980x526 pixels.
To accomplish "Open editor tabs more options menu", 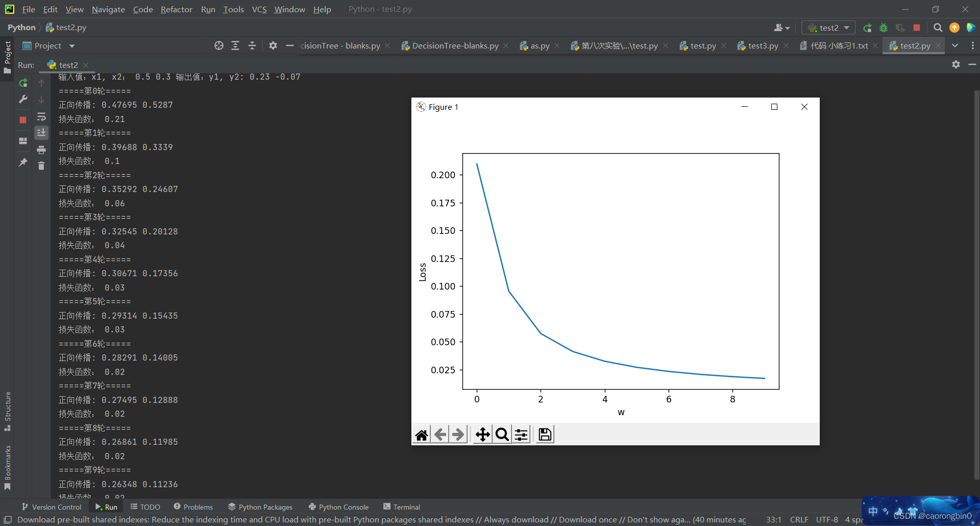I will tap(972, 45).
